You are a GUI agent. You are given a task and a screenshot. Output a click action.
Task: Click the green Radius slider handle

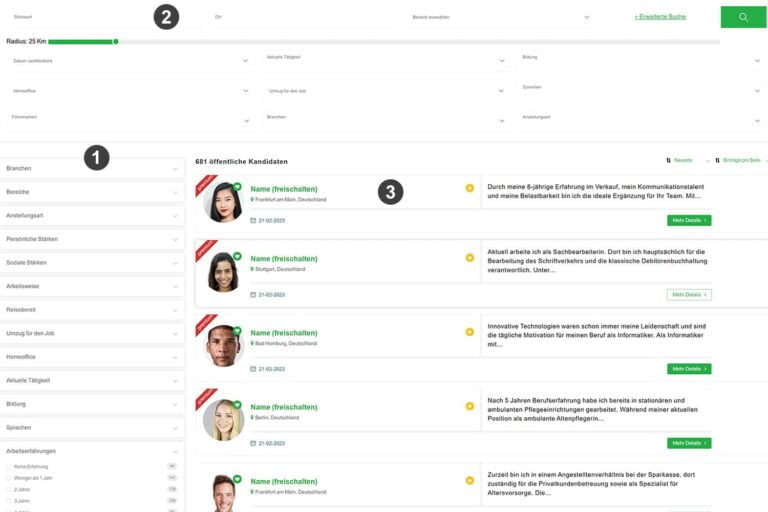coord(116,41)
